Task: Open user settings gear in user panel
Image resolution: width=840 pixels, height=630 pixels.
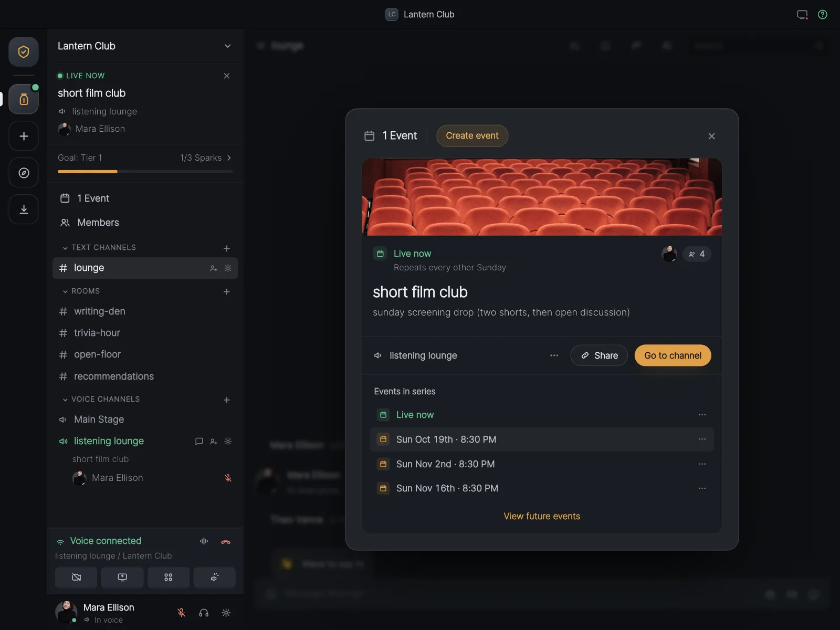Action: click(226, 613)
